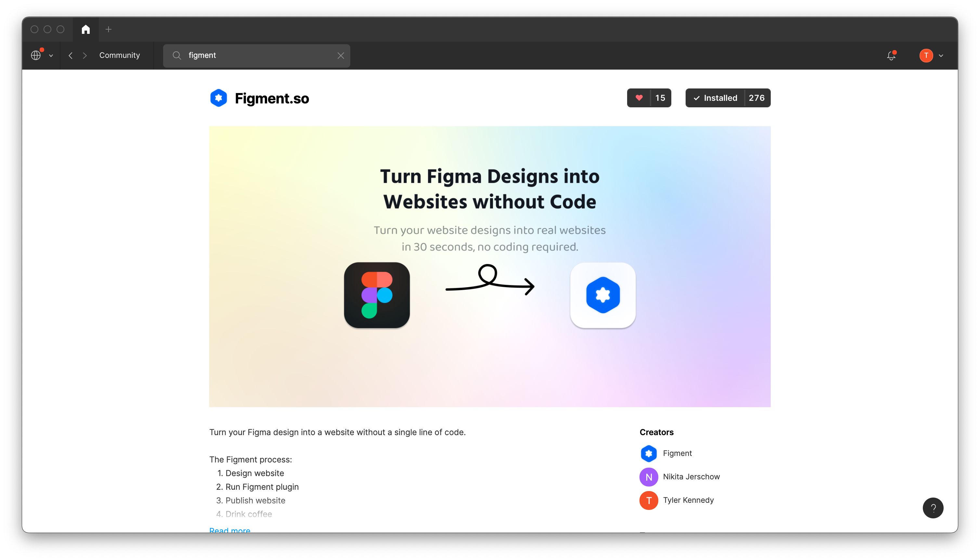
Task: Click the macOS window minimize button
Action: pyautogui.click(x=48, y=29)
